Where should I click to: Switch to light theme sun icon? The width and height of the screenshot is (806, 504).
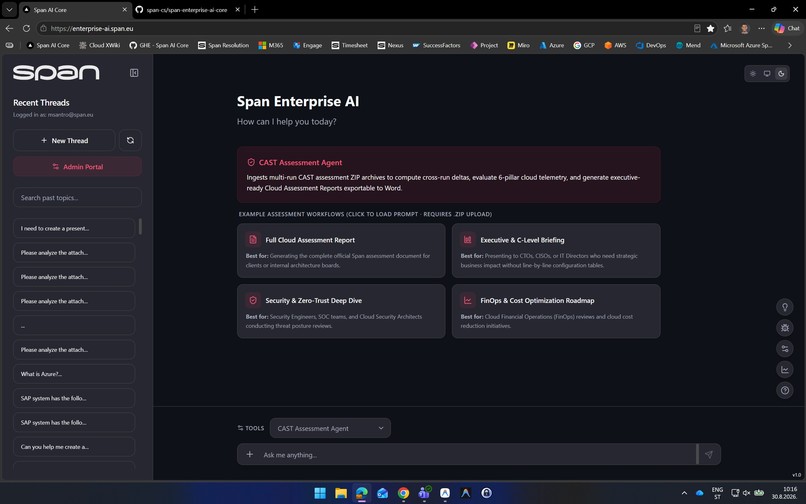pyautogui.click(x=753, y=74)
